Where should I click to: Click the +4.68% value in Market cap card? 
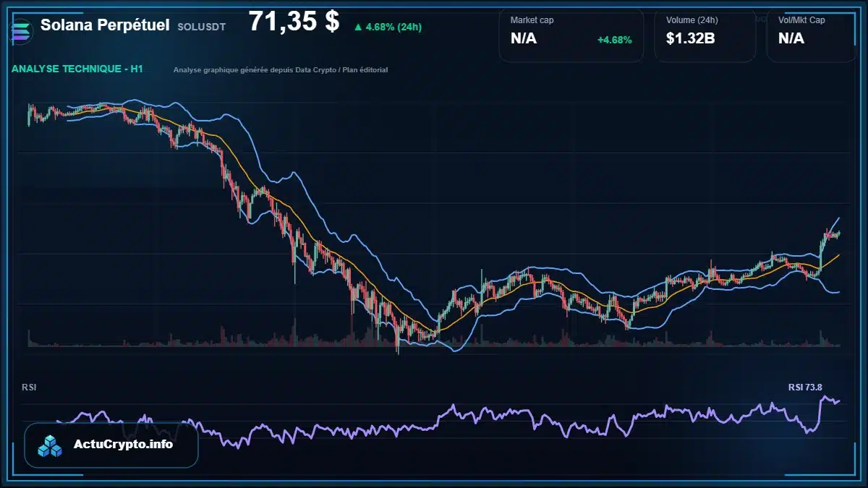pyautogui.click(x=614, y=40)
